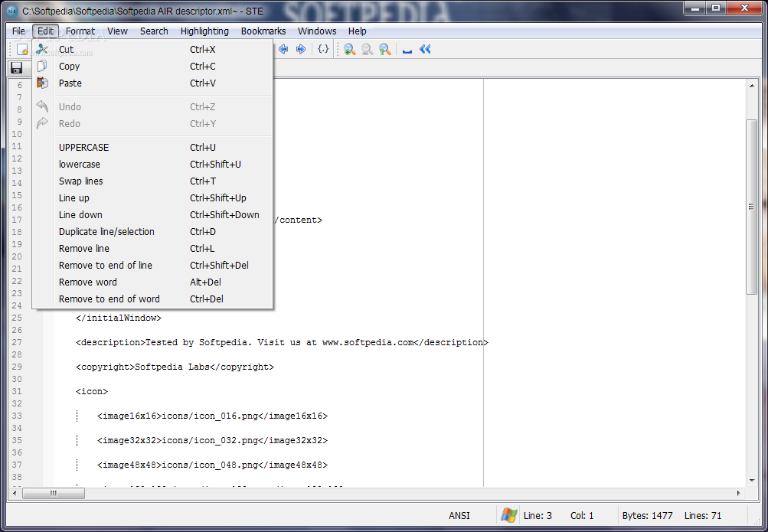The width and height of the screenshot is (768, 532).
Task: Open the Highlighting menu
Action: 204,31
